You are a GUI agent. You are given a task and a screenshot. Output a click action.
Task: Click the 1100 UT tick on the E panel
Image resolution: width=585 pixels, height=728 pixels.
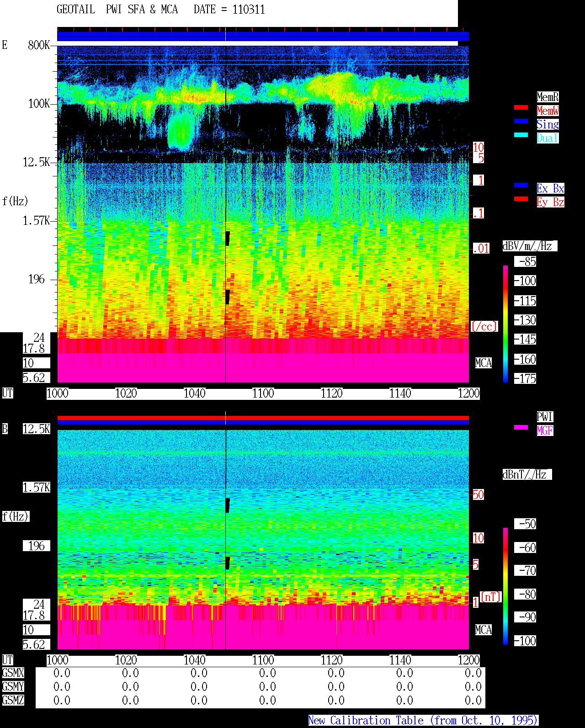263,393
